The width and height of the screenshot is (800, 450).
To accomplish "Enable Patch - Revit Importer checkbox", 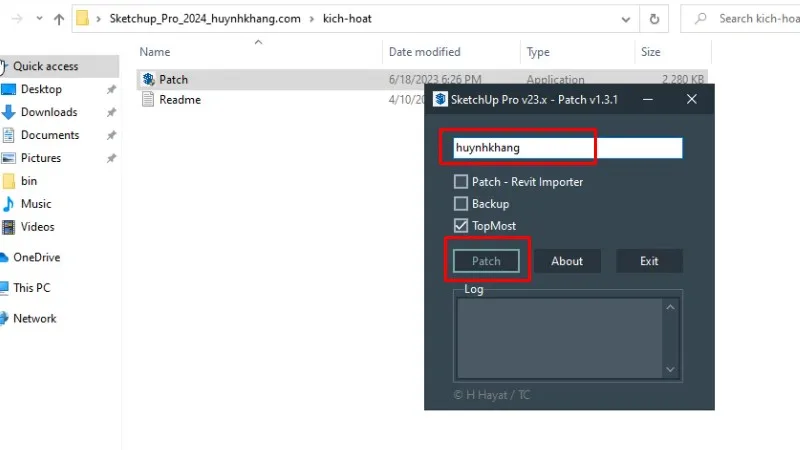I will point(461,182).
